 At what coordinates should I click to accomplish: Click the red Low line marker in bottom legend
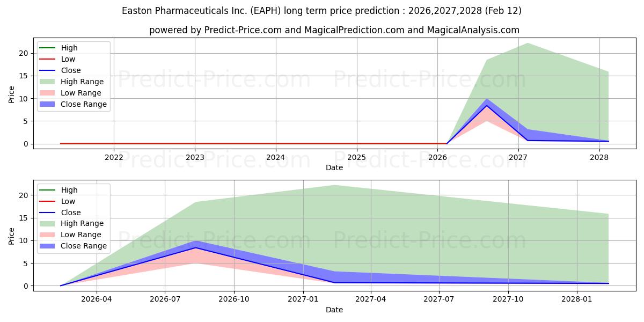(48, 201)
